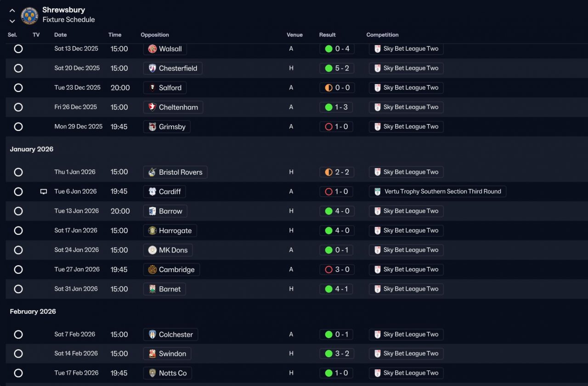
Task: Open Sky Bet League Two for Salford match
Action: 406,88
